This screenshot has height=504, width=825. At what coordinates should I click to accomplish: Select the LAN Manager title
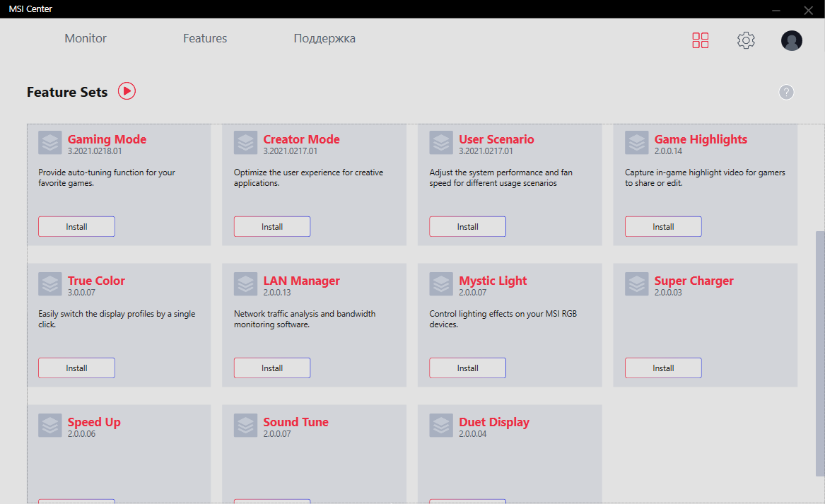point(301,281)
